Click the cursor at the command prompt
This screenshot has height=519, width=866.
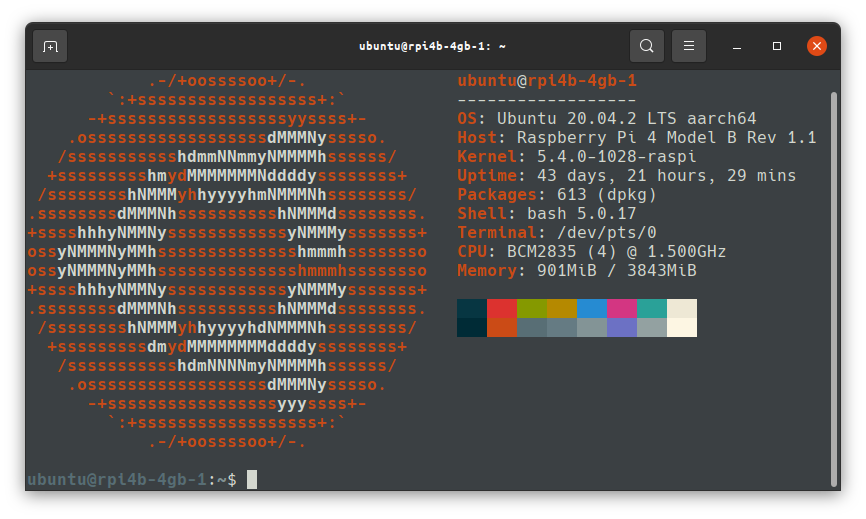point(252,480)
